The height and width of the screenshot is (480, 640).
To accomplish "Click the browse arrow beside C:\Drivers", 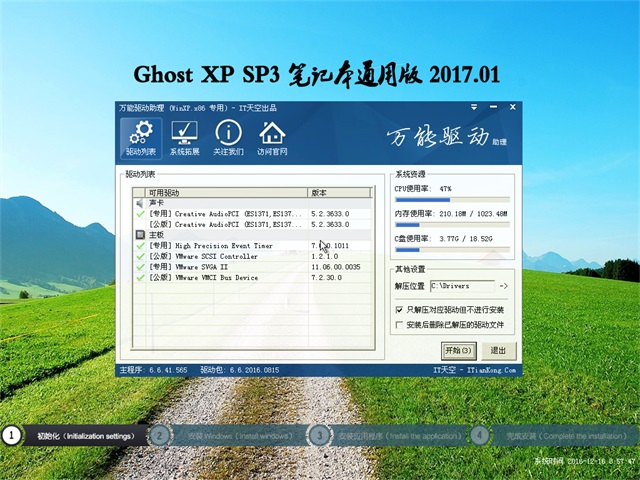I will tap(504, 286).
